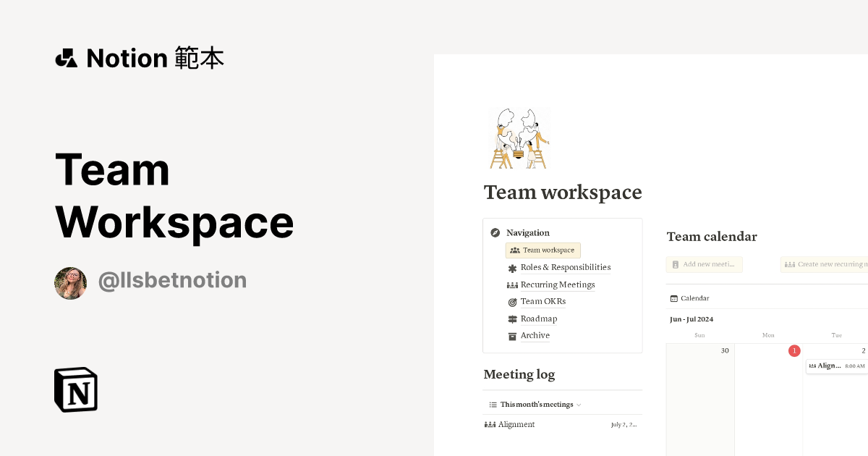Click the Notion logo in the corner
The image size is (868, 456).
click(x=75, y=389)
